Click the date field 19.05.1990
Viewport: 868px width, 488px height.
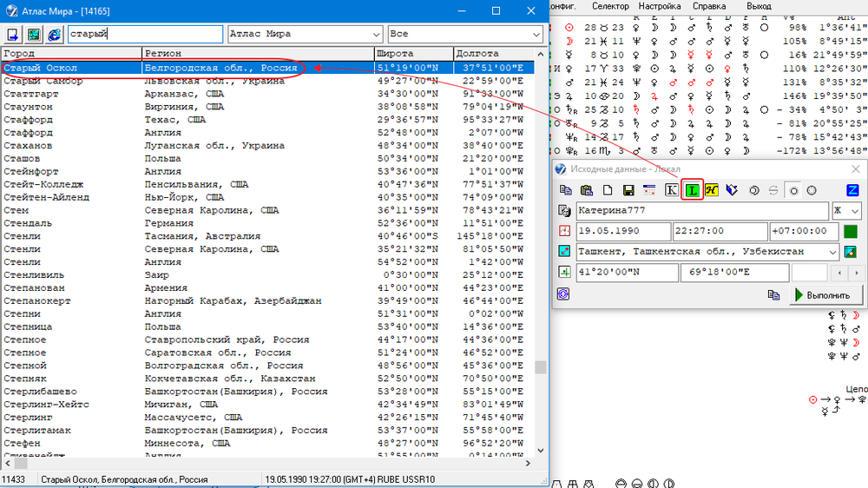click(623, 231)
